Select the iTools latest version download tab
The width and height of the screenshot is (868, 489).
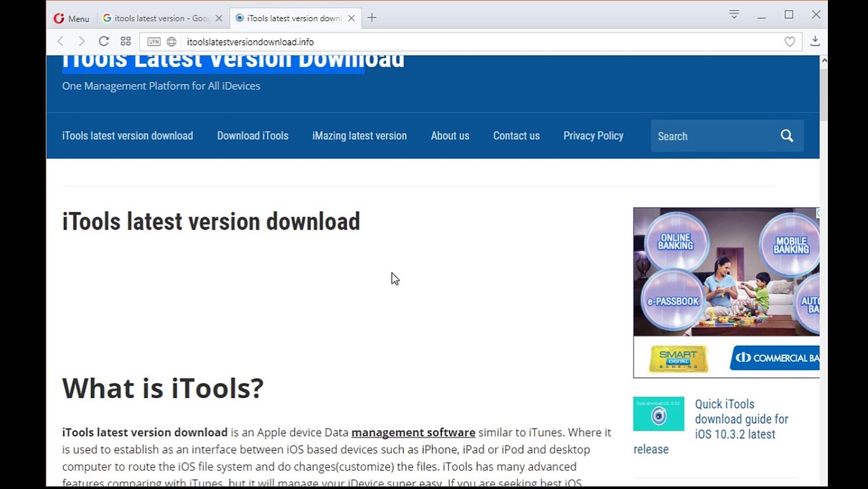[x=293, y=18]
